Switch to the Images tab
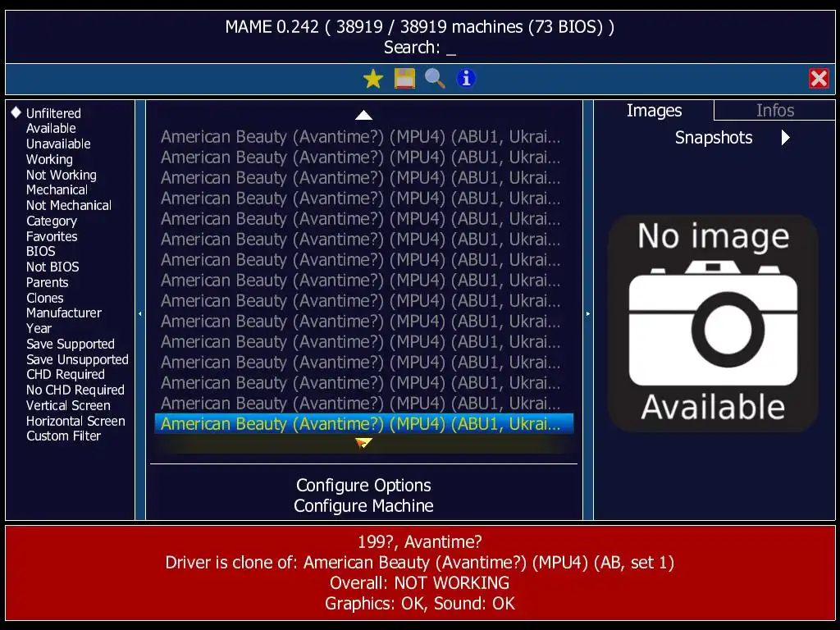 [654, 111]
